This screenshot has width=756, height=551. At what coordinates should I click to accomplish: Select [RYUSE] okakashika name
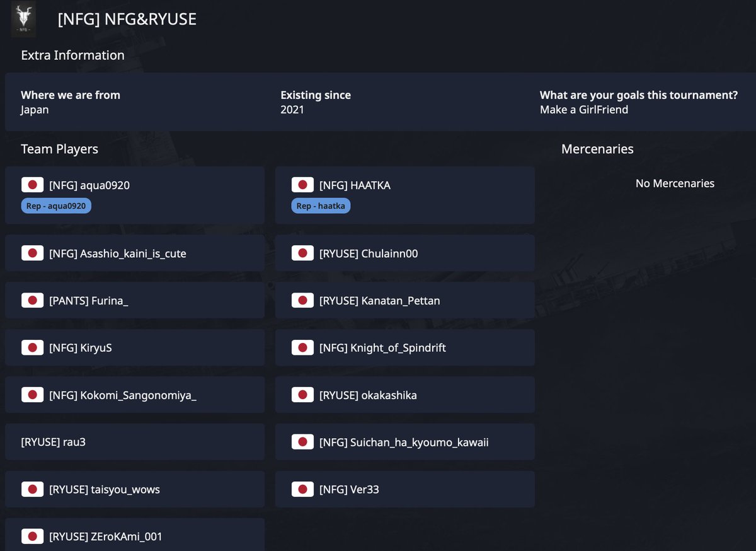tap(368, 395)
